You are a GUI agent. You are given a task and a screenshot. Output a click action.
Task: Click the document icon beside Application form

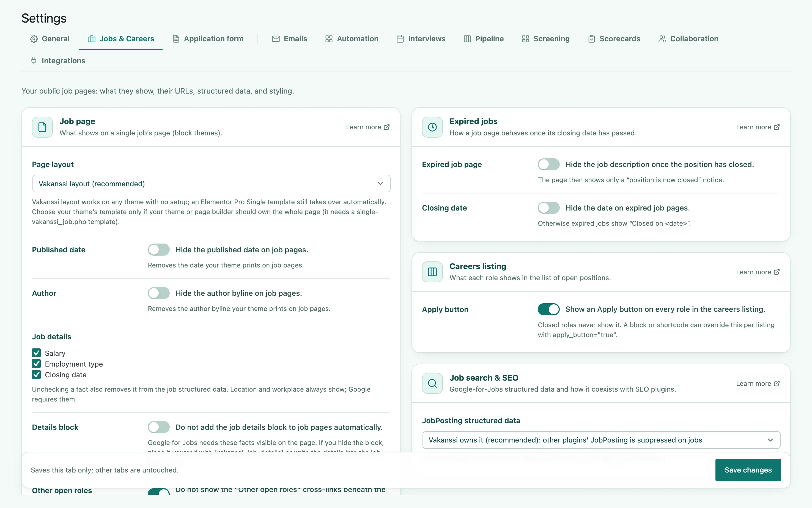176,39
